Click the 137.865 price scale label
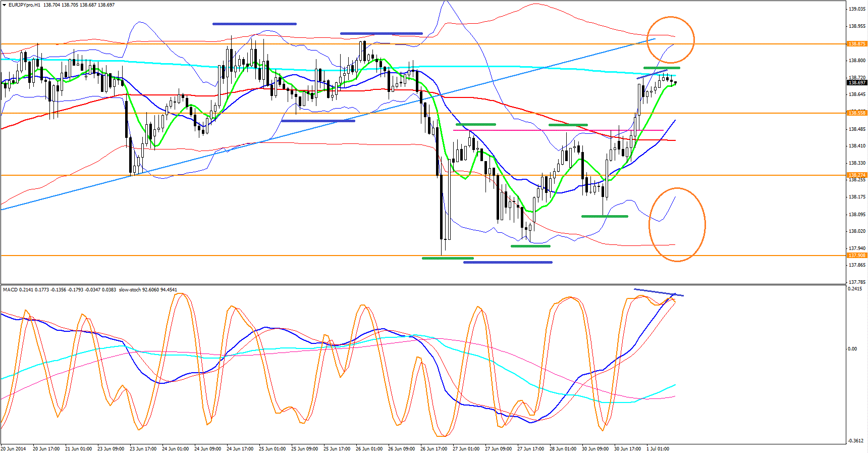 click(x=857, y=265)
